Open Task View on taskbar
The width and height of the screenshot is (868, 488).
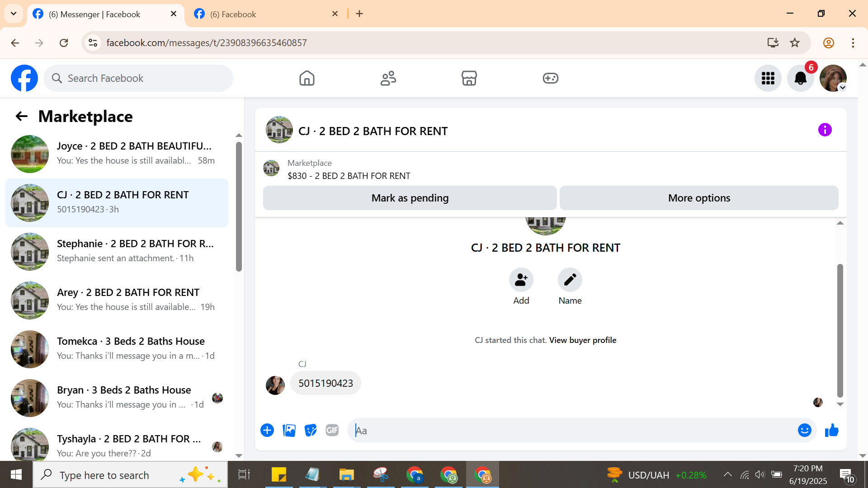point(244,475)
